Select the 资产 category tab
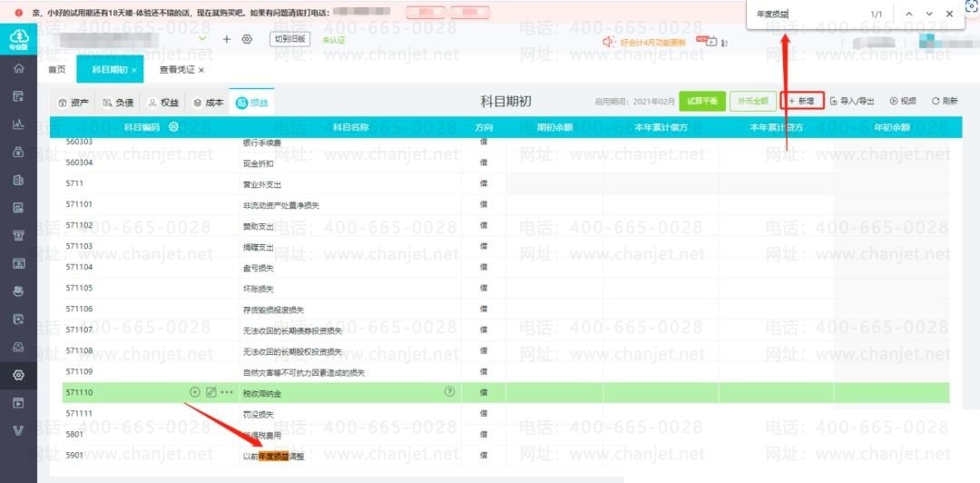Screen dimensions: 980x483 pyautogui.click(x=73, y=103)
